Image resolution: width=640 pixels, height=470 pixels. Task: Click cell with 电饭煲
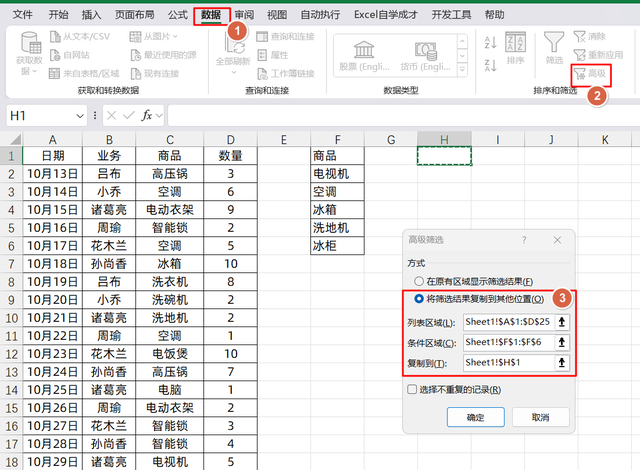(169, 354)
